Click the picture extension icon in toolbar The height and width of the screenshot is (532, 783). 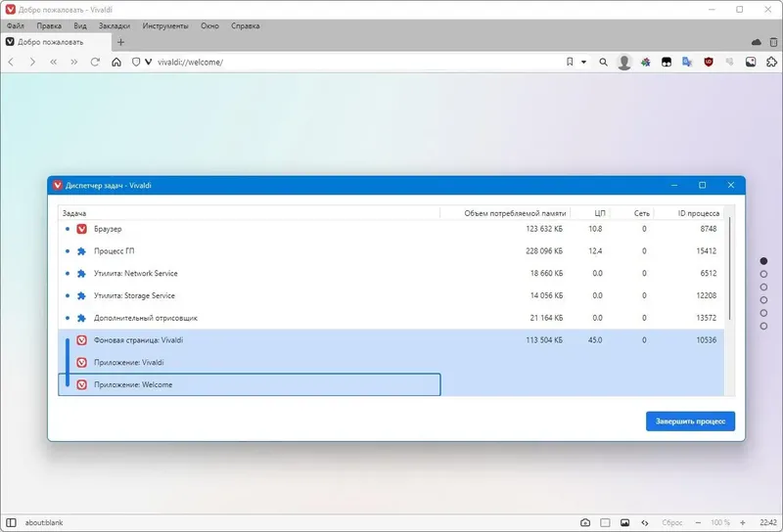751,62
